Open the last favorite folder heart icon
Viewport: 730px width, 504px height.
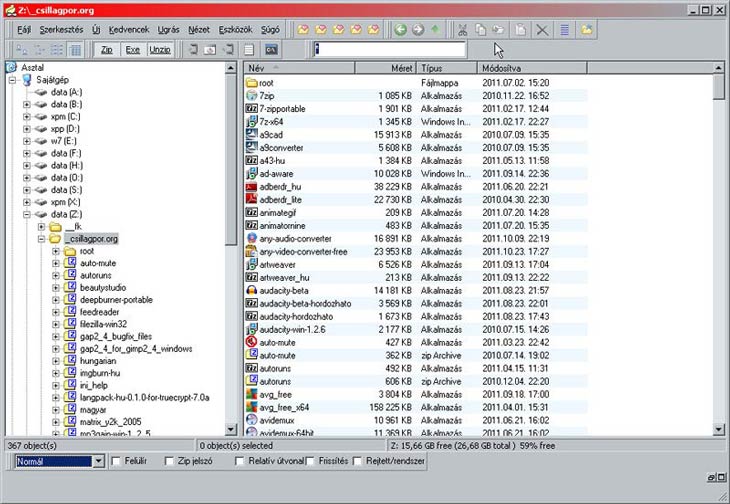click(x=373, y=30)
